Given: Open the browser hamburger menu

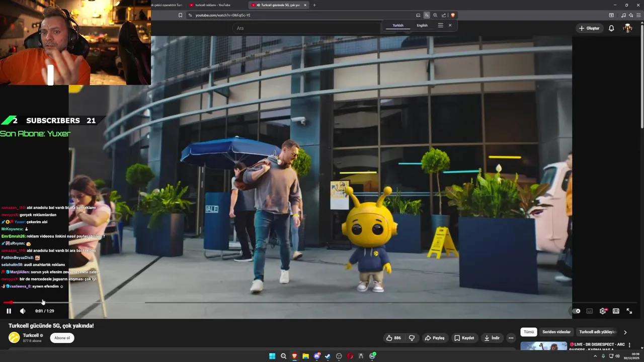Looking at the screenshot, I should click(x=639, y=15).
